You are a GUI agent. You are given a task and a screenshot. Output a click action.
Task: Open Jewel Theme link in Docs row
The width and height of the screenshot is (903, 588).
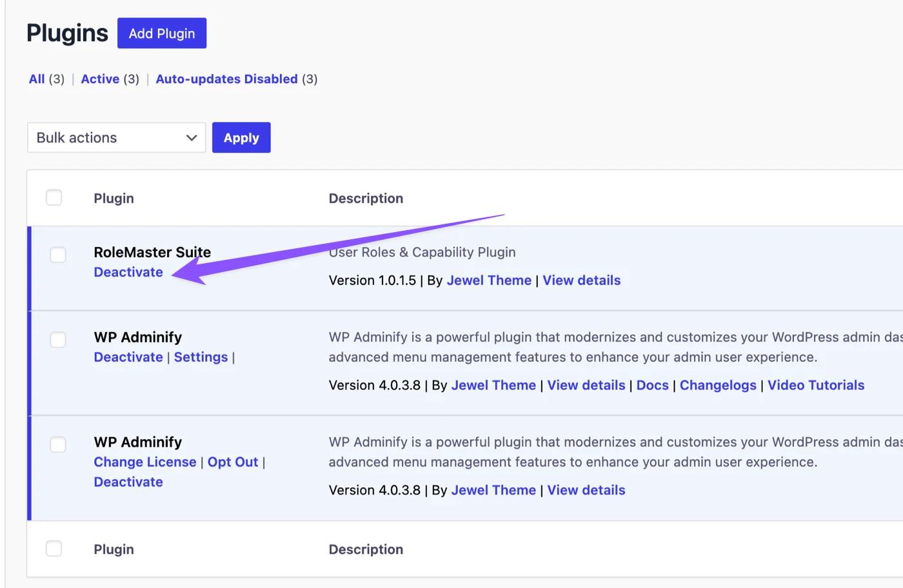493,386
